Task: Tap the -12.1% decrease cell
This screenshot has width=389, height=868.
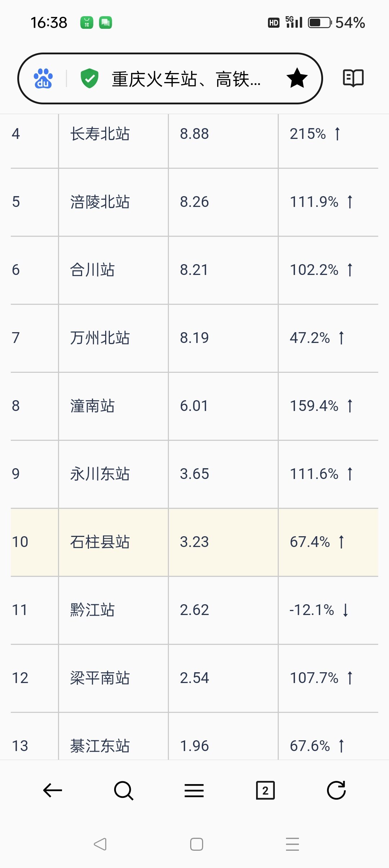Action: click(x=318, y=610)
